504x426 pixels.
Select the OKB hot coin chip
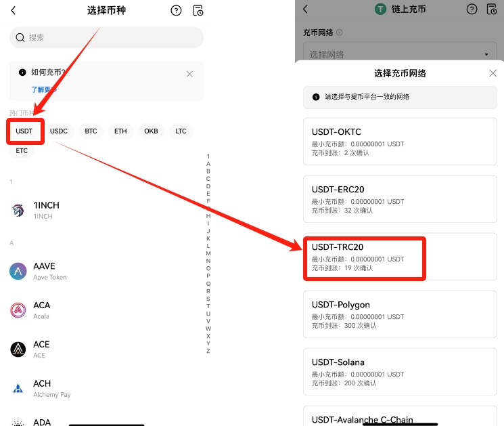pos(151,131)
